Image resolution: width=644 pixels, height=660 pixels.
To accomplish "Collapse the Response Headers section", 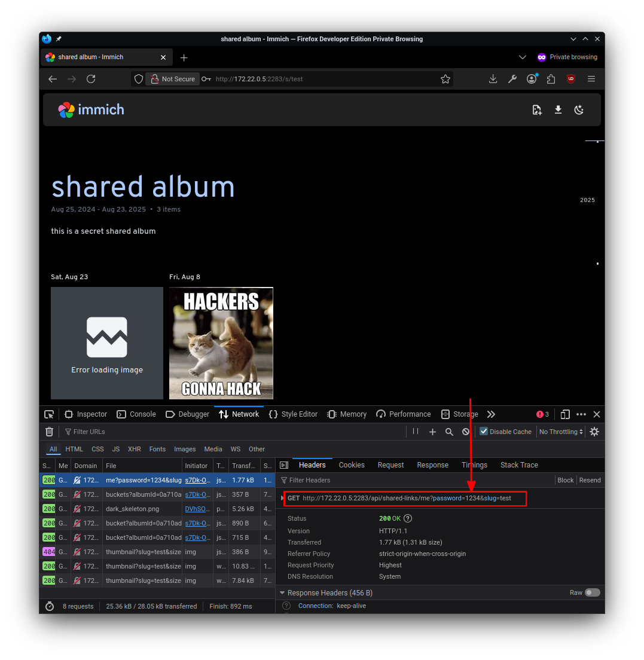I will click(x=283, y=593).
